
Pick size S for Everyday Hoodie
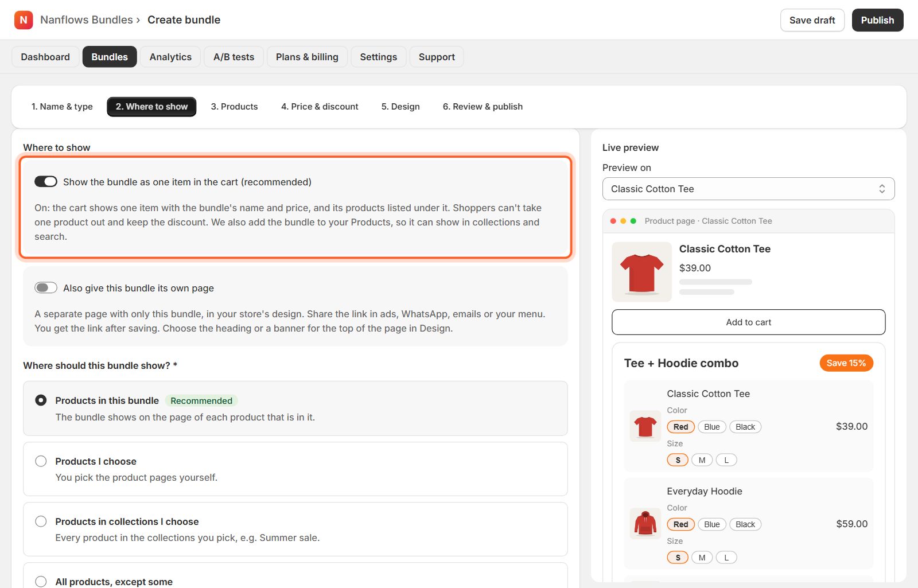678,558
